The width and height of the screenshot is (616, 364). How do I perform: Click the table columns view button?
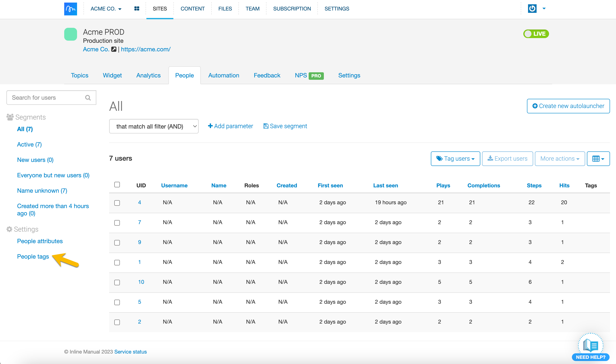pyautogui.click(x=598, y=159)
